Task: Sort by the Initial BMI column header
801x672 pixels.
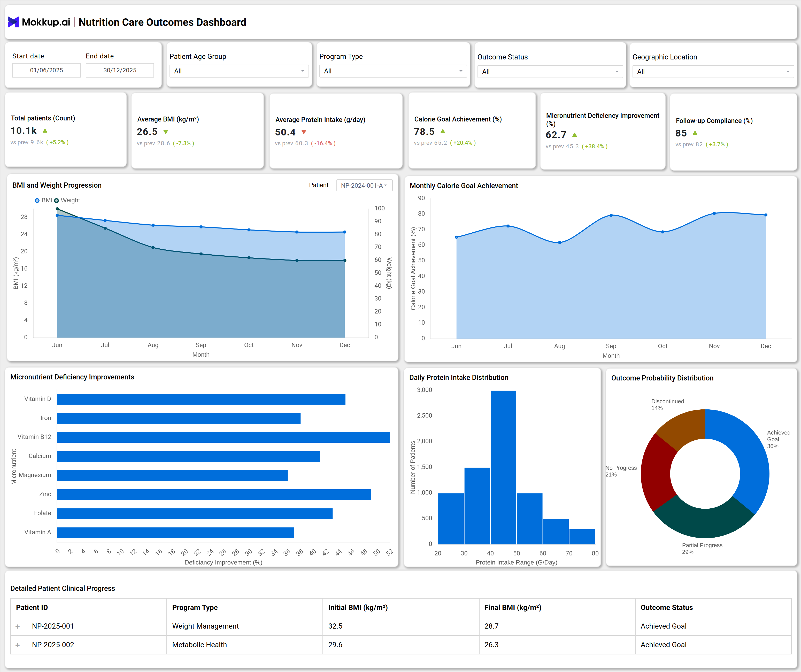Action: click(401, 607)
